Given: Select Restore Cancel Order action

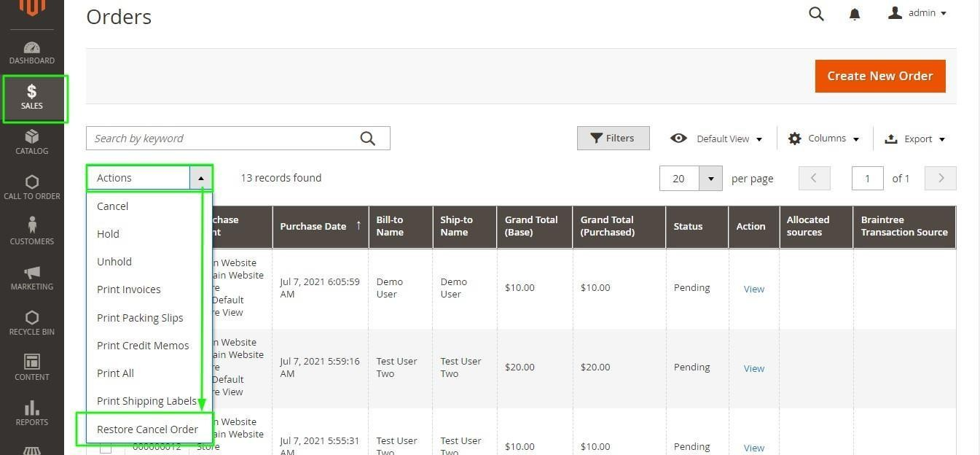Looking at the screenshot, I should coord(147,429).
